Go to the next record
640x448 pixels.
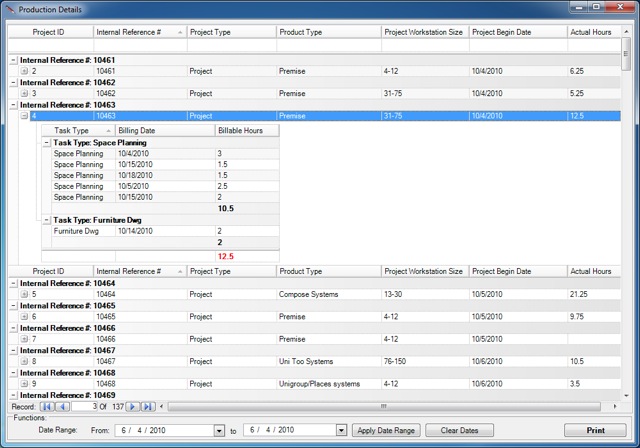[132, 407]
